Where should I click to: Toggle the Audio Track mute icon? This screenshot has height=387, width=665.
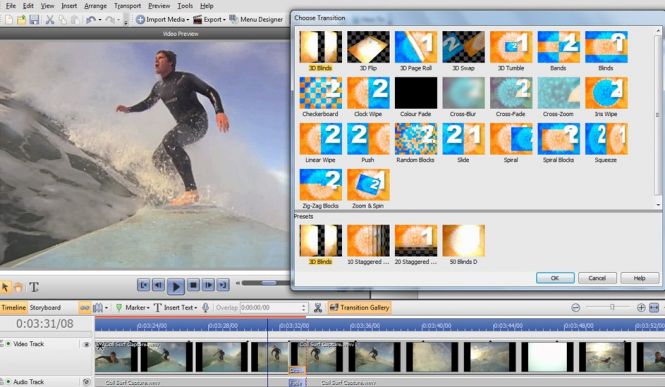(86, 382)
